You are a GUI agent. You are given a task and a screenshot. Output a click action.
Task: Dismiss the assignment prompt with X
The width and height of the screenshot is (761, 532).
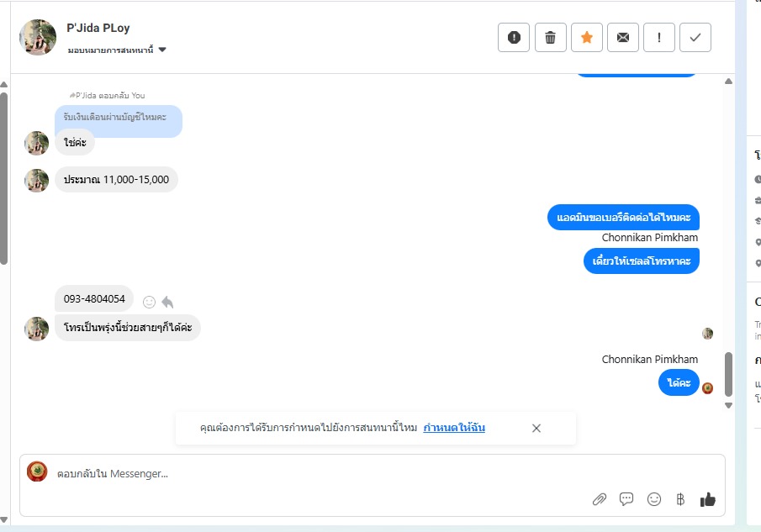point(536,429)
